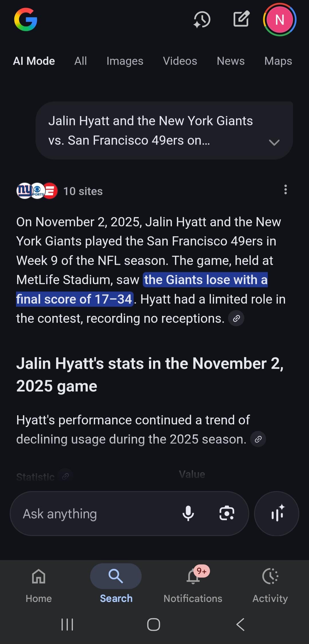Viewport: 309px width, 644px height.
Task: Start Live voice conversation mode
Action: 277,513
